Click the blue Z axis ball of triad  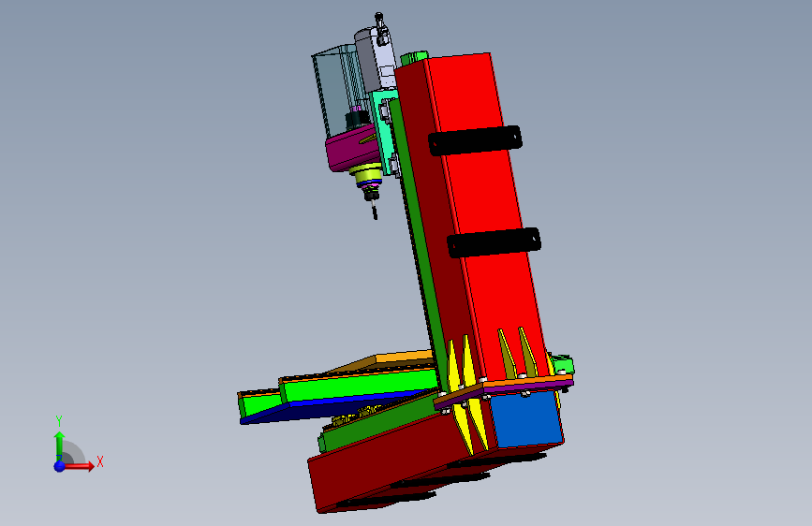60,466
